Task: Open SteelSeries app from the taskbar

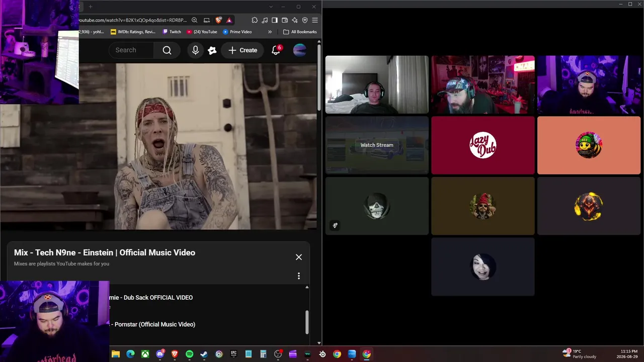Action: pos(322,354)
